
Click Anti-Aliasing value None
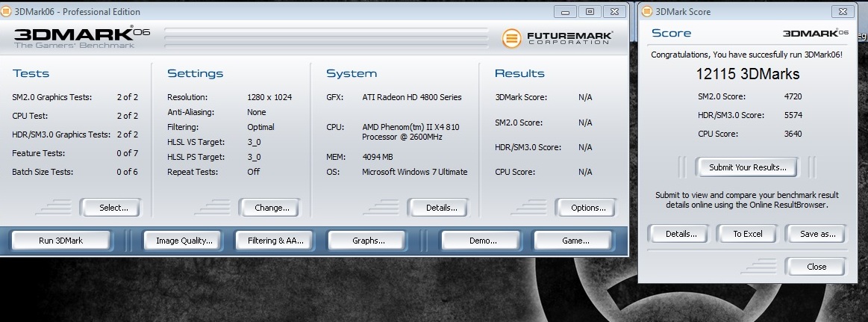click(x=256, y=112)
